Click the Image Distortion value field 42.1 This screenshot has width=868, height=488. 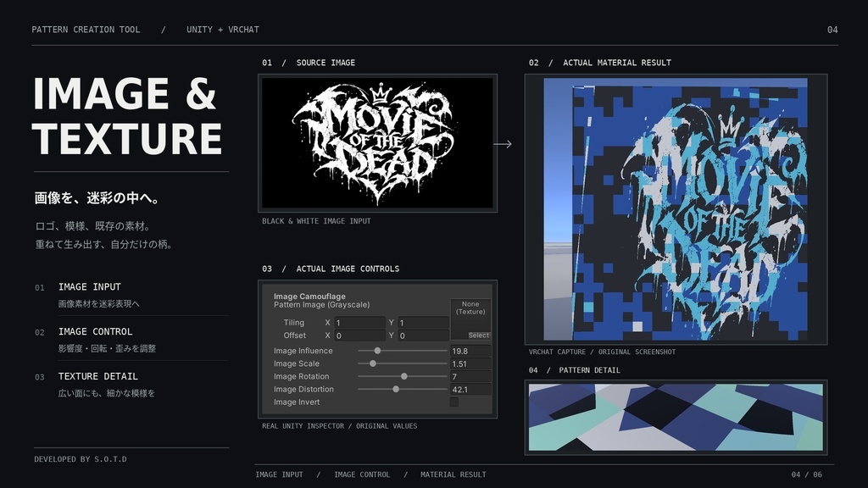(x=470, y=389)
